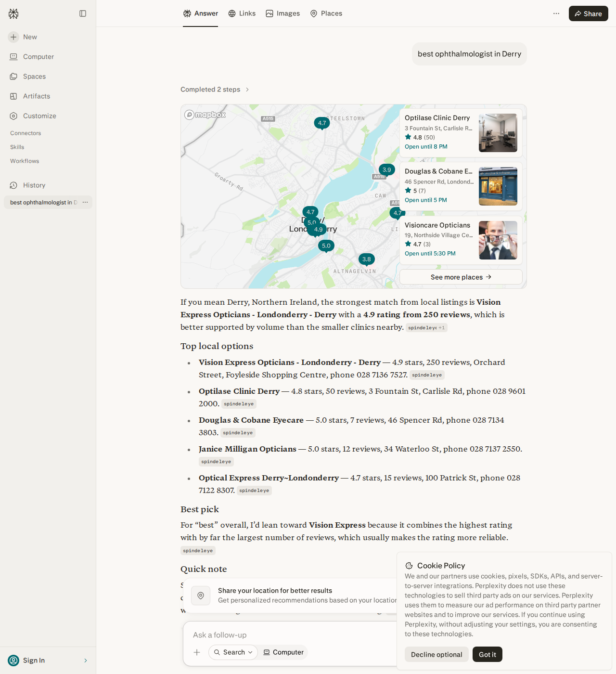Click the plus attach icon in follow-up box
The width and height of the screenshot is (616, 674).
197,652
